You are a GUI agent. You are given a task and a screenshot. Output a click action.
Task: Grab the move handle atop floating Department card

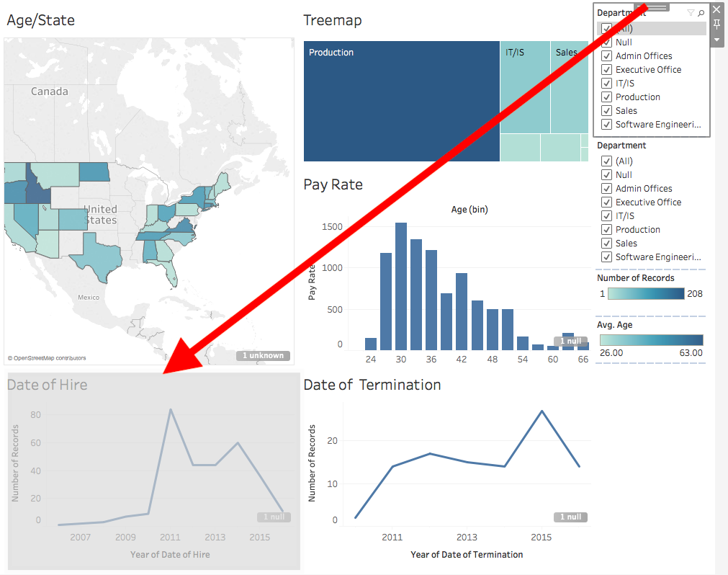click(x=652, y=7)
